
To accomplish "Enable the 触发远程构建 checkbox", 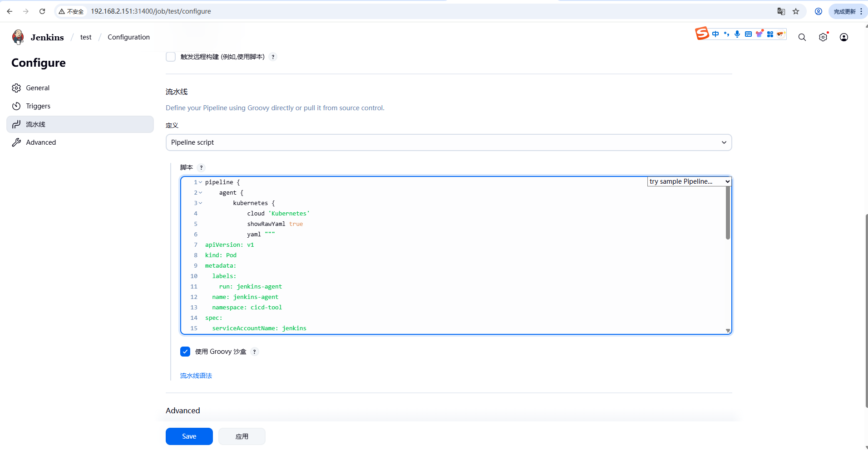I will click(171, 57).
